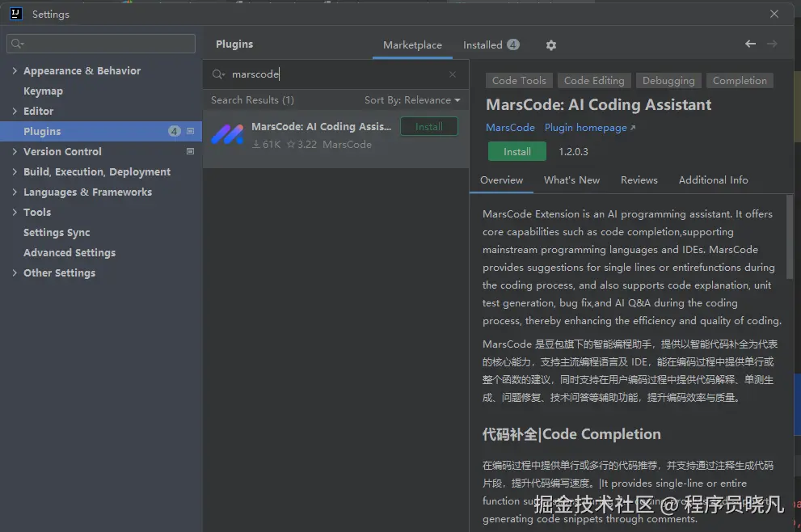Click the Completion tag
This screenshot has height=532, width=801.
point(740,81)
